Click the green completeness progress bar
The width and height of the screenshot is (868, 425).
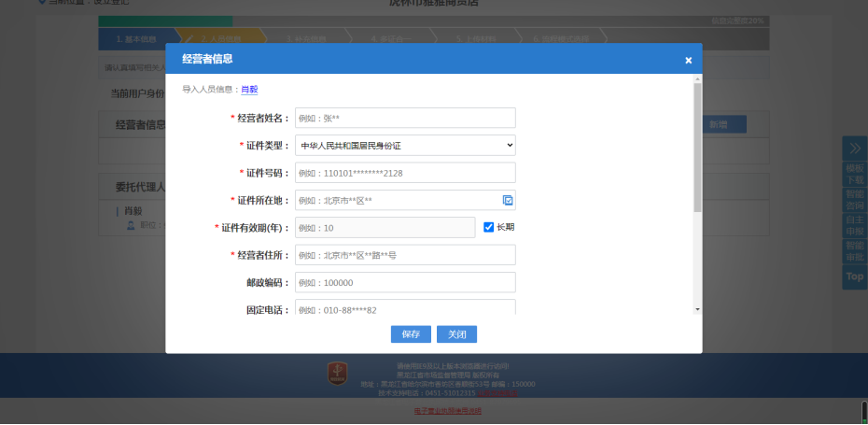click(165, 21)
